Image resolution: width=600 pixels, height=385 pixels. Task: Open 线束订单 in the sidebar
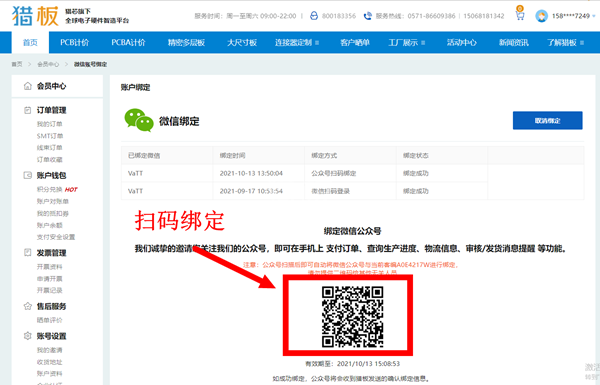tap(49, 147)
